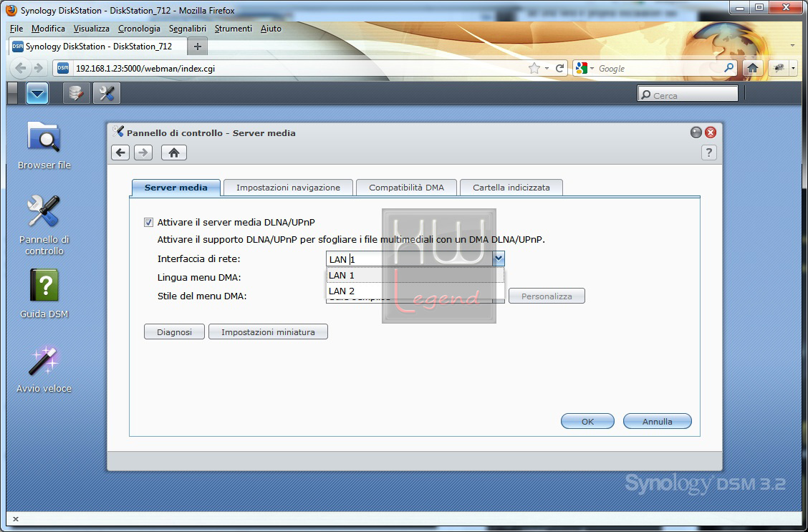Open the DSM main menu button
This screenshot has height=532, width=808.
pos(37,93)
